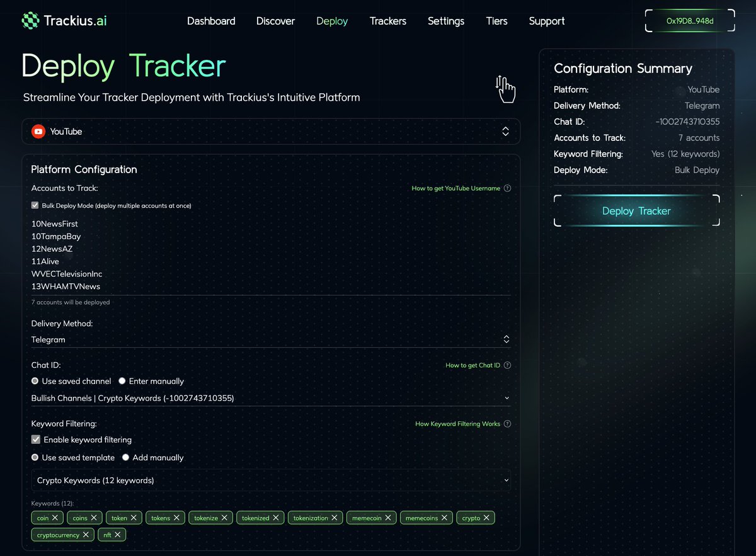The image size is (756, 556).
Task: Click help icon beside How to get YouTube Username
Action: click(x=507, y=188)
